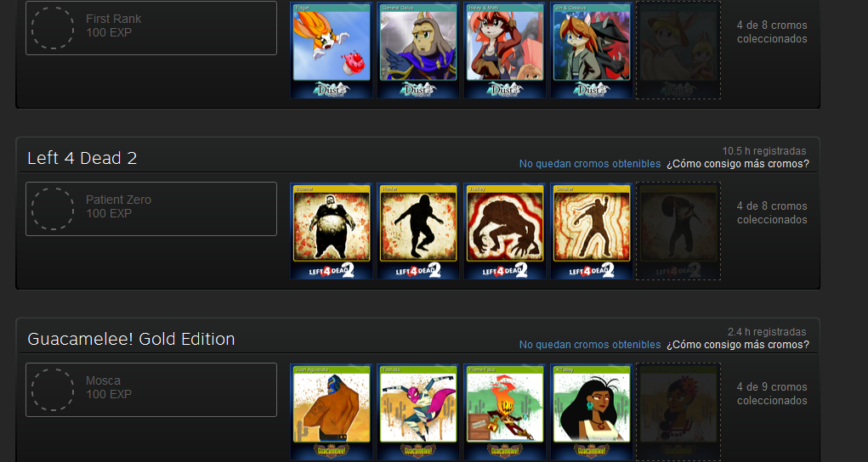
Task: Select the Jockey trading card
Action: pyautogui.click(x=505, y=231)
